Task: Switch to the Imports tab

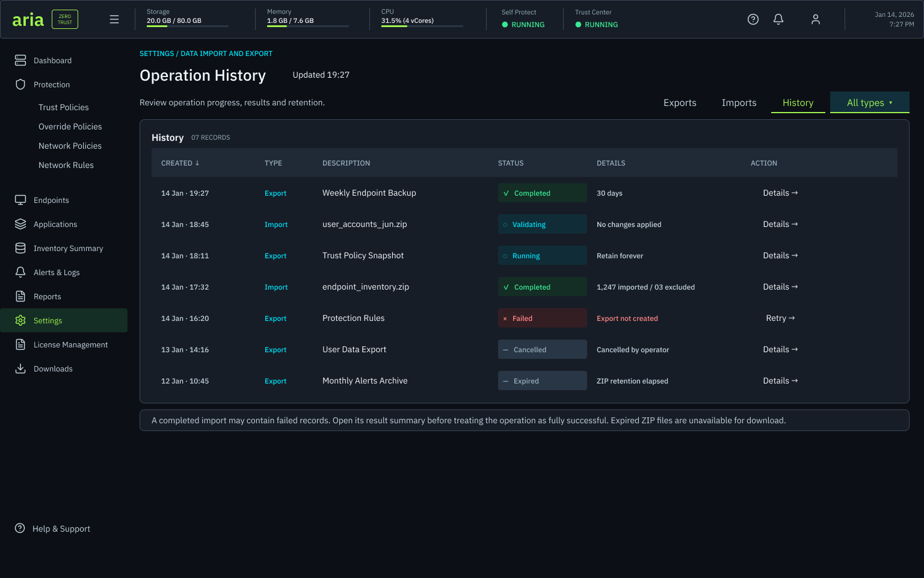Action: coord(739,103)
